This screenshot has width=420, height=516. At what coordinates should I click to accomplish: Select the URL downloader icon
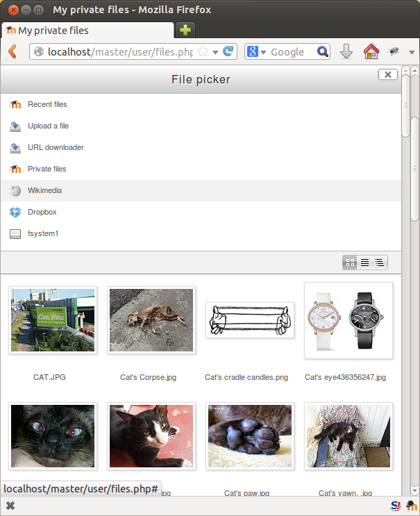tap(15, 148)
